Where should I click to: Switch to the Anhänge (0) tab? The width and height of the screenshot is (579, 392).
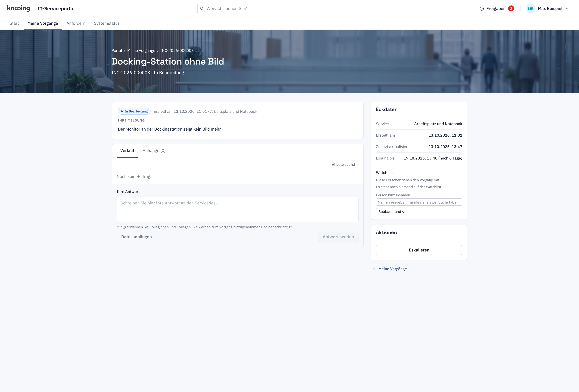(x=154, y=151)
